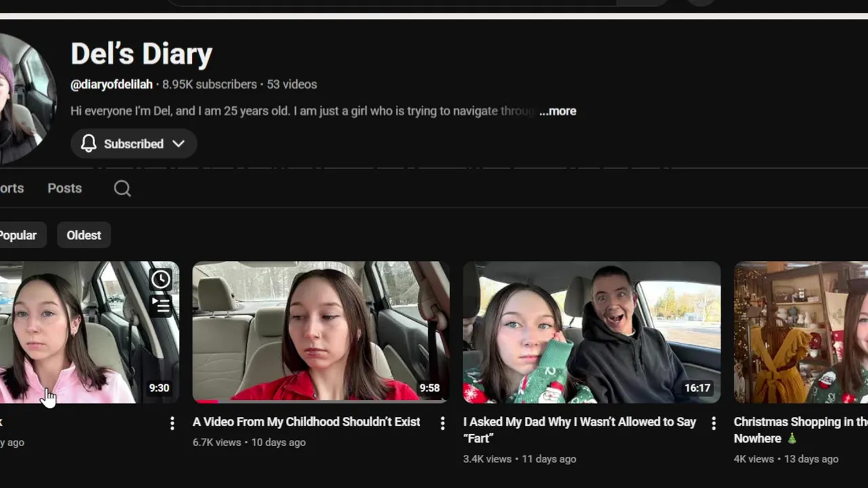Open title A Video From My Childhood
The width and height of the screenshot is (868, 488).
click(307, 422)
